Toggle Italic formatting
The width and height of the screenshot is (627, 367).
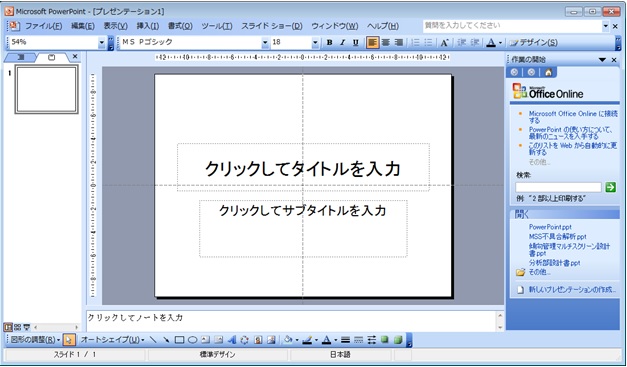(x=342, y=42)
